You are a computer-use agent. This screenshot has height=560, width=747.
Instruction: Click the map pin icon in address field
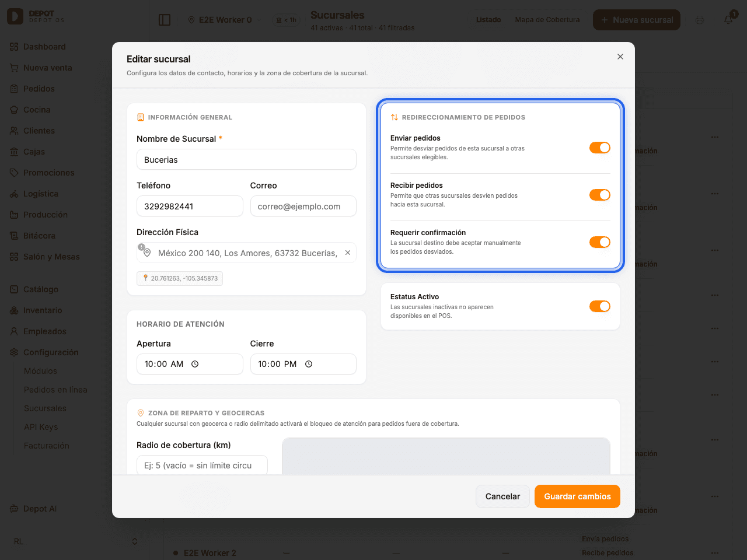[x=147, y=253]
